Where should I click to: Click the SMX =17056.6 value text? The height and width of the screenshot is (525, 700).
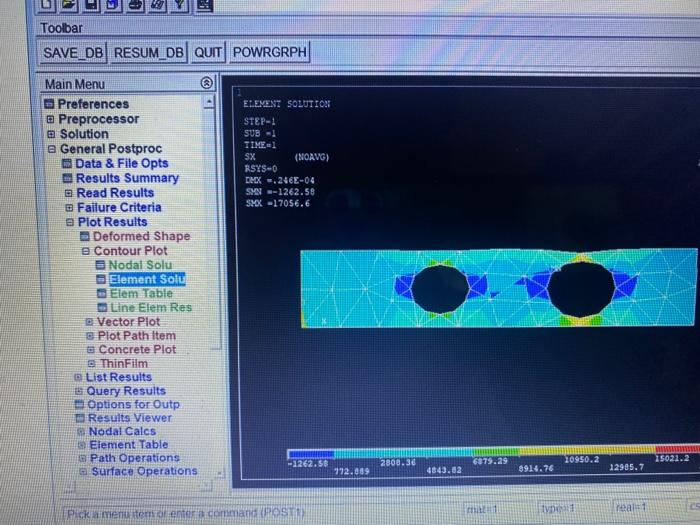(x=277, y=204)
